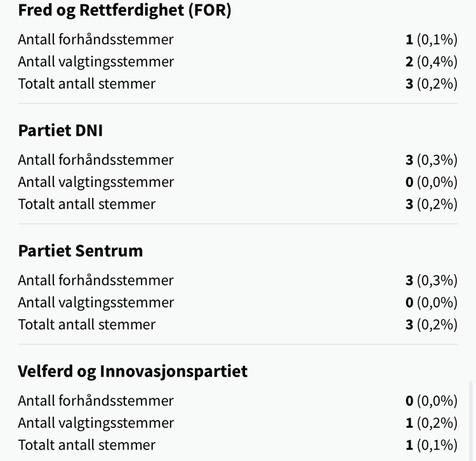Screen dimensions: 476x461
Task: Click Partiet Sentrum's Antall forhåndsstemmer label
Action: pyautogui.click(x=96, y=280)
